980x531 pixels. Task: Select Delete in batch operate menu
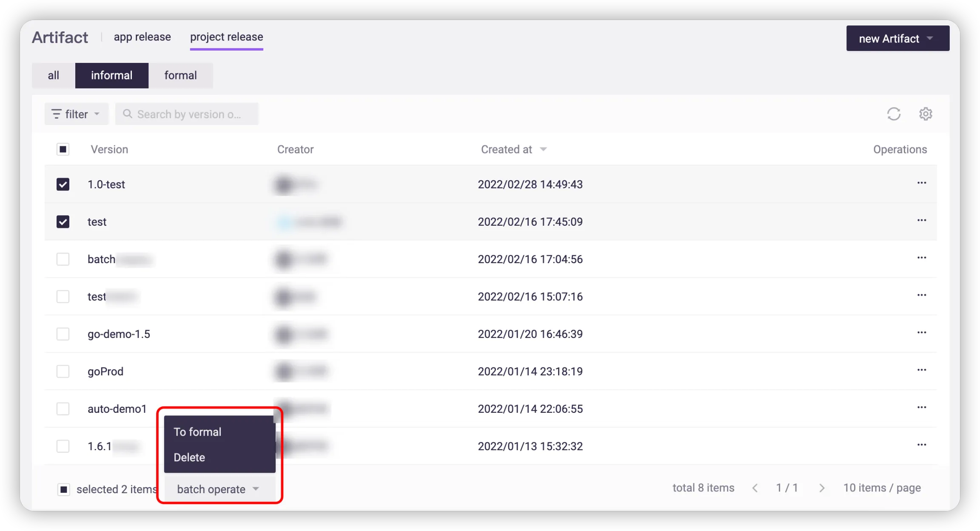pyautogui.click(x=189, y=457)
